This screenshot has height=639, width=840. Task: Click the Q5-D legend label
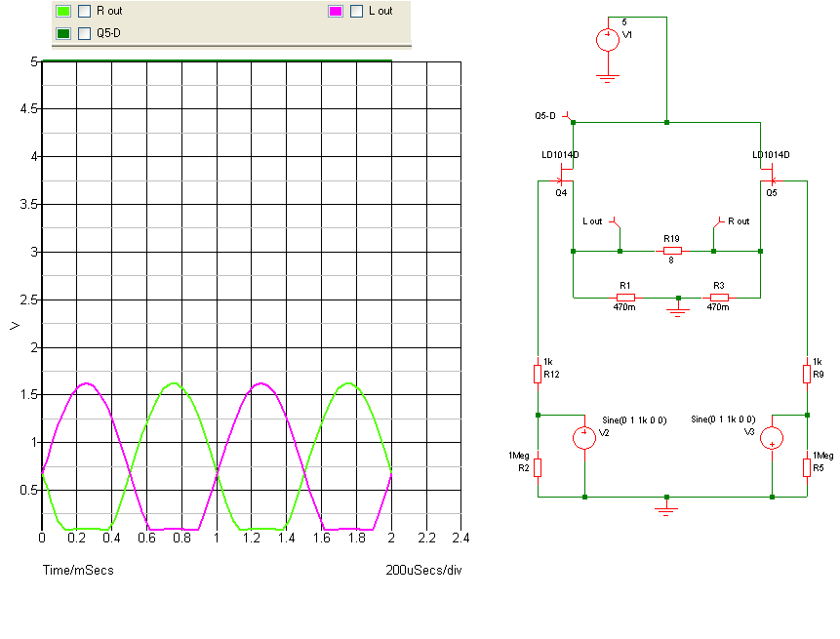point(108,33)
